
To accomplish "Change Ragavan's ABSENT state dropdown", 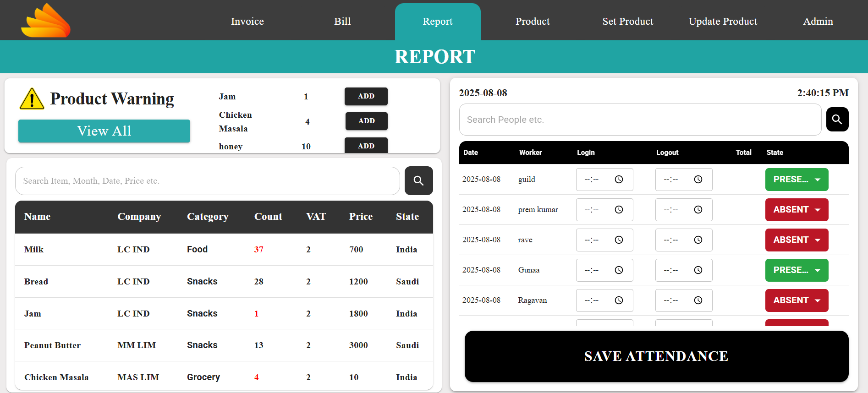I will click(x=797, y=300).
